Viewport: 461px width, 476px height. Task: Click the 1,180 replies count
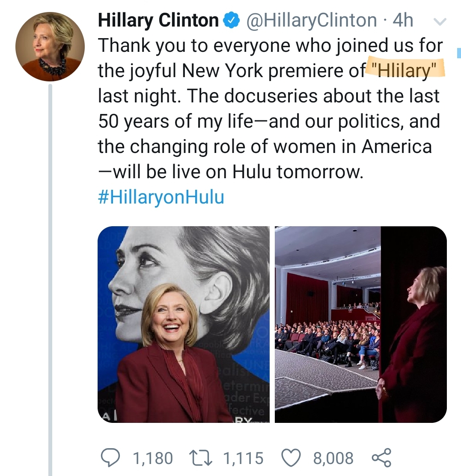point(153,458)
